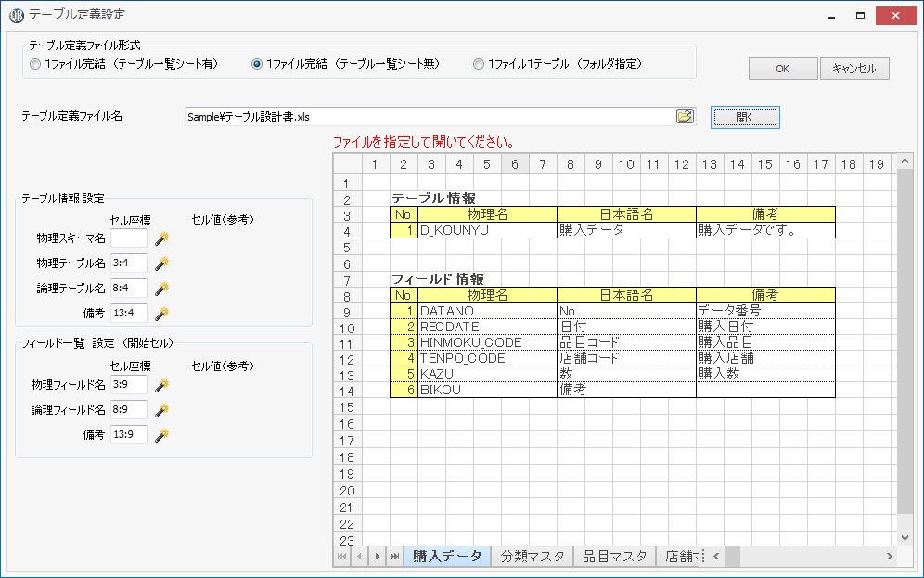Viewport: 924px width, 578px height.
Task: Select cell BIKOU in the grid
Action: [x=487, y=390]
